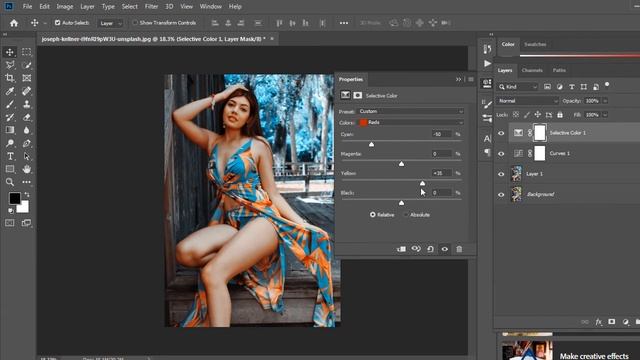Hide the Curves 1 layer
640x360 pixels.
coord(501,154)
